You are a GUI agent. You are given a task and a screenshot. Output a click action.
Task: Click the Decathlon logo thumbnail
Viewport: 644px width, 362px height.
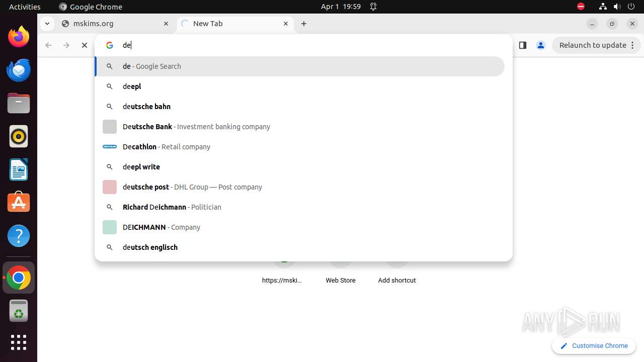pos(110,147)
